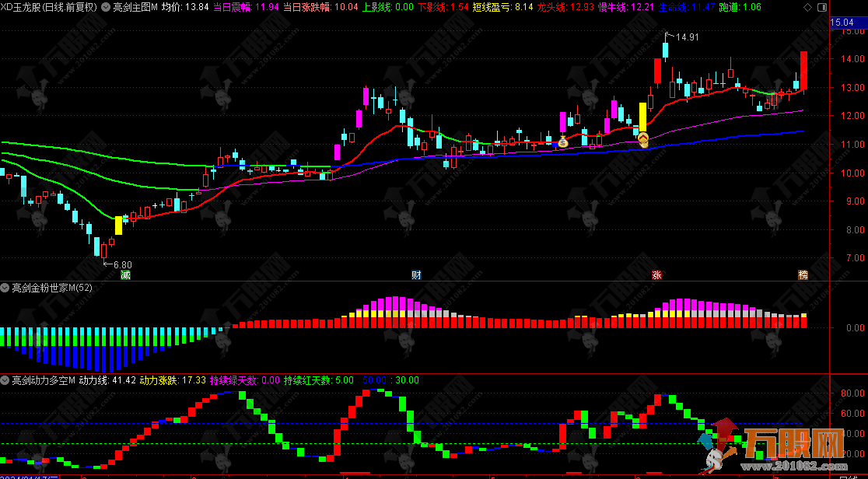The width and height of the screenshot is (868, 479).
Task: Click the 短线盈亏: 8.14 readout
Action: coord(503,7)
